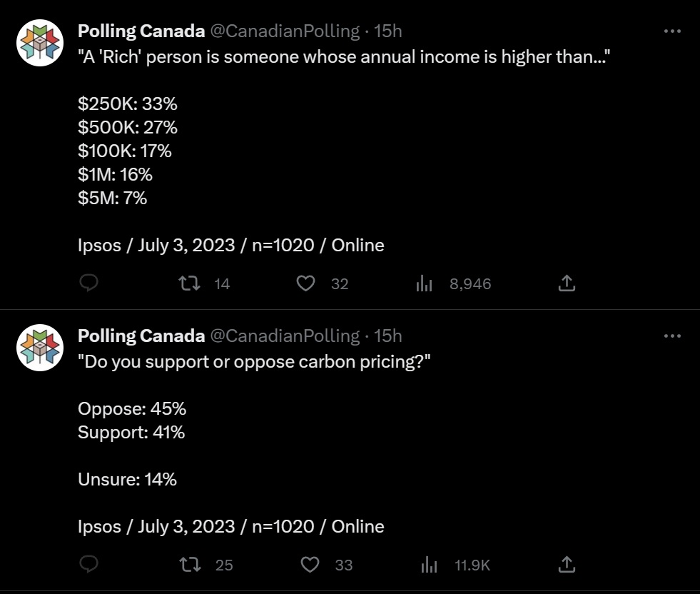Open more options on the income poll tweet
Screen dimensions: 700x594
click(672, 31)
